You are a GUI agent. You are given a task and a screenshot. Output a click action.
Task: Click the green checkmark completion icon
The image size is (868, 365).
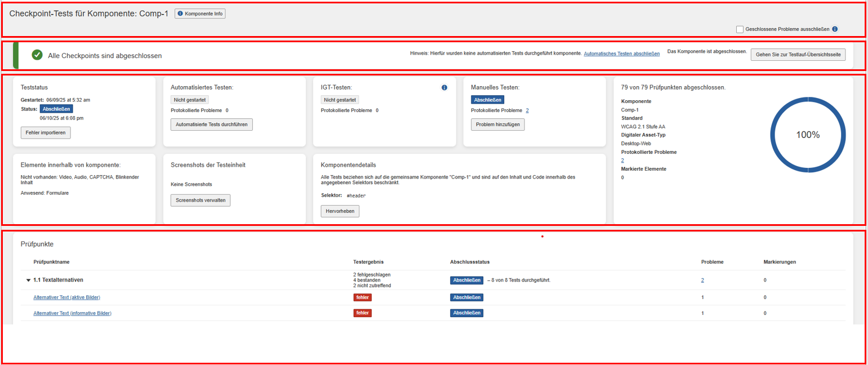[37, 55]
